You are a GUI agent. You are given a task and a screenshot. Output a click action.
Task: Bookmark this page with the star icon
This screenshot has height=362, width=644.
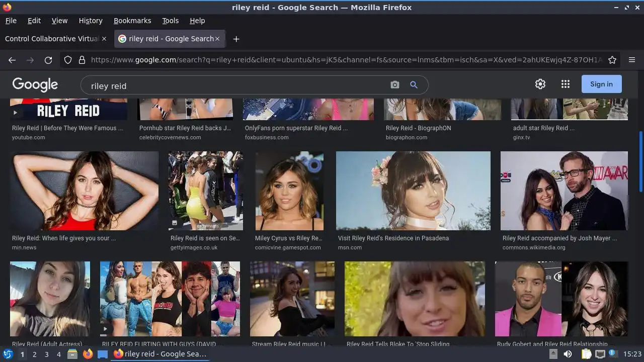612,60
